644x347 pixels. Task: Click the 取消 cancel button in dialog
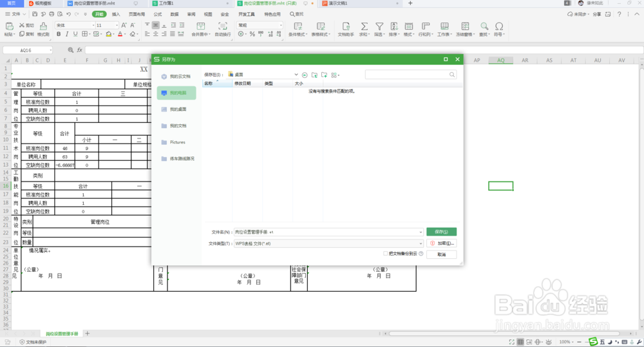[441, 254]
